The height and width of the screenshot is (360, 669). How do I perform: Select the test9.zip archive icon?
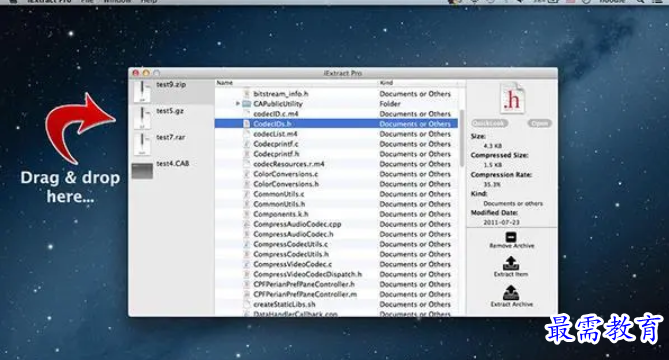[x=142, y=91]
